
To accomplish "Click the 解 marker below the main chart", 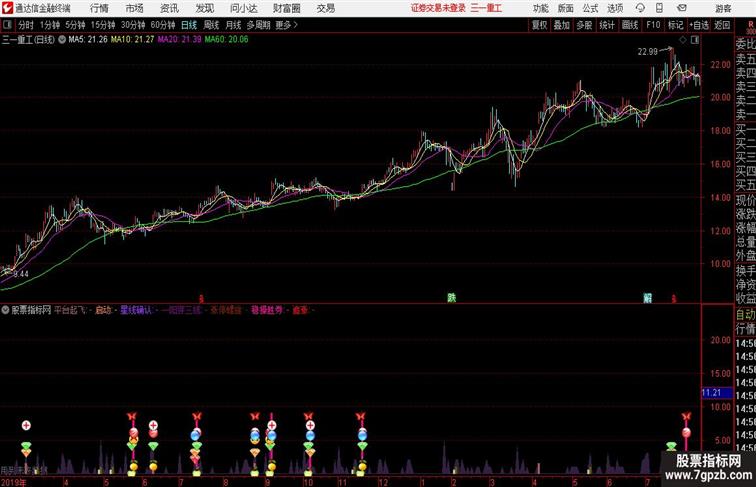I will coord(648,298).
